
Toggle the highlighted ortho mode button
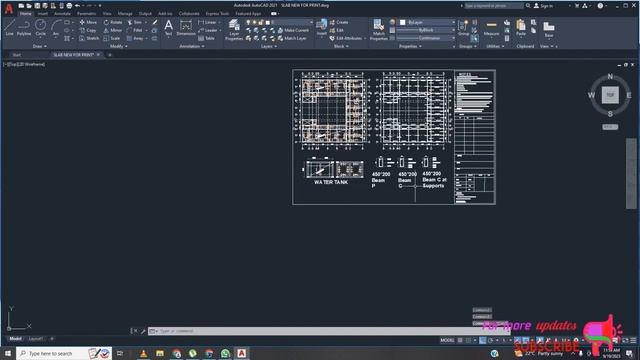click(x=482, y=340)
